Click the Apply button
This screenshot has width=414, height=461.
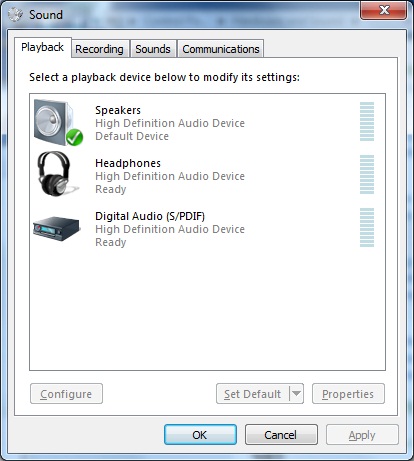[x=362, y=435]
